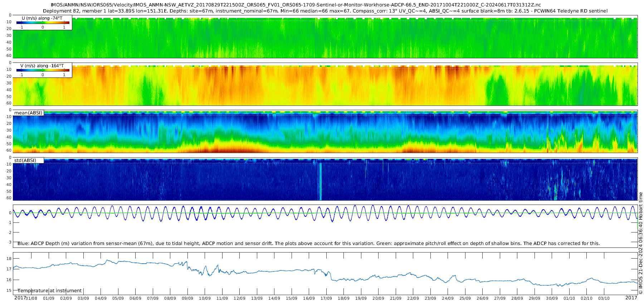Click the 31/08 date tick label
644x304 pixels.
tap(31, 298)
